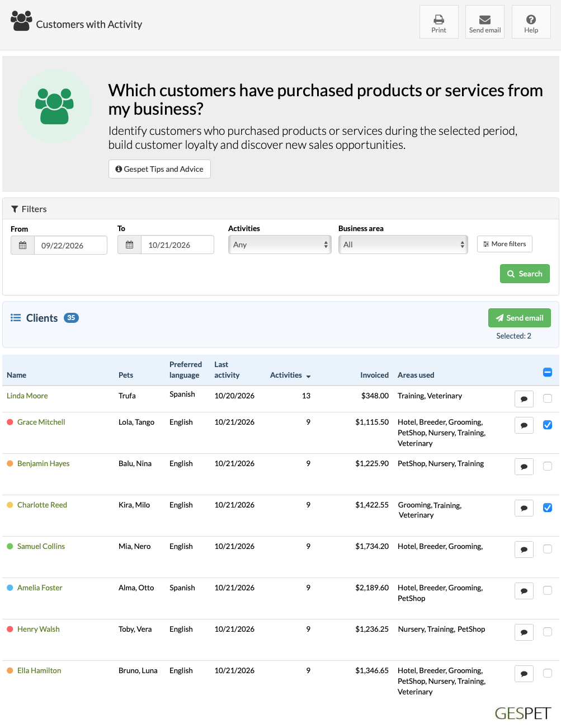
Task: Click green Send email button in Clients
Action: click(x=520, y=318)
